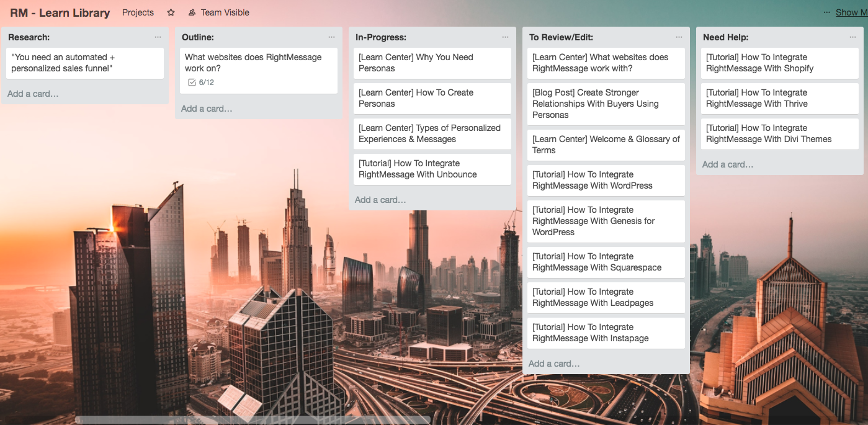Open the 'What websites does RightMessage work with?' card
The image size is (868, 425).
click(606, 63)
